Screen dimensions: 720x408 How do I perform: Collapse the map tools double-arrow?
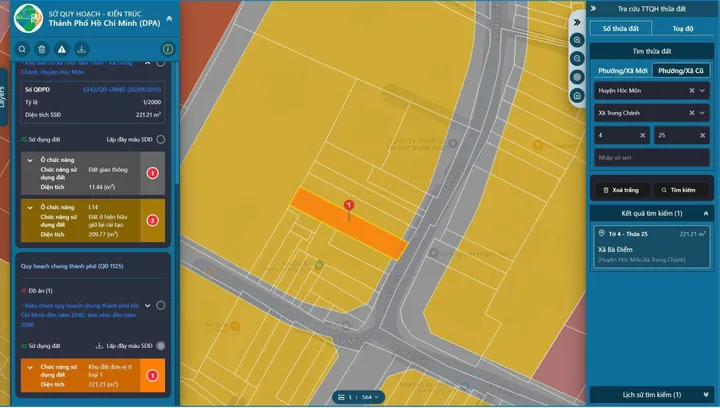click(x=577, y=22)
